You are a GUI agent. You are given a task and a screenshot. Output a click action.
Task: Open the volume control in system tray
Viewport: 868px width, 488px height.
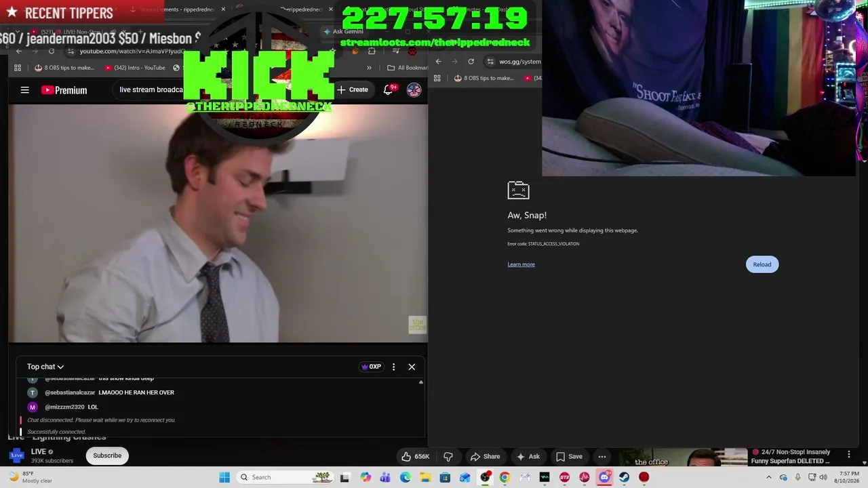823,477
